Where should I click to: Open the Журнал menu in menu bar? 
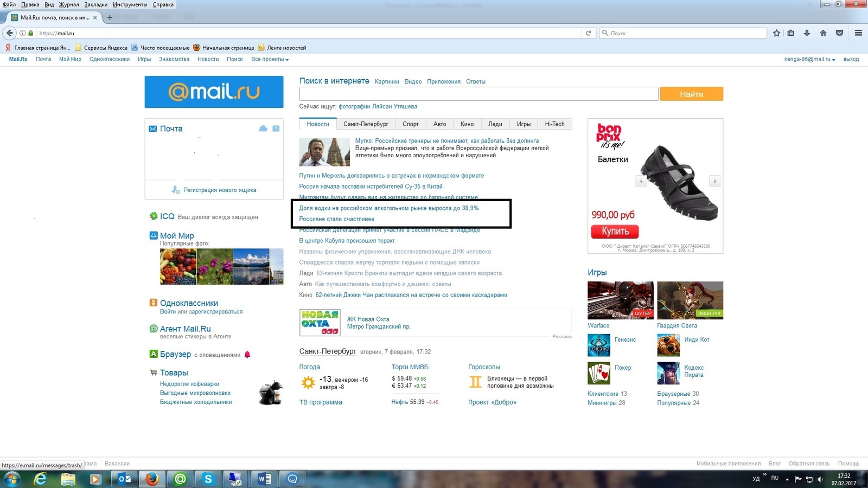click(69, 4)
